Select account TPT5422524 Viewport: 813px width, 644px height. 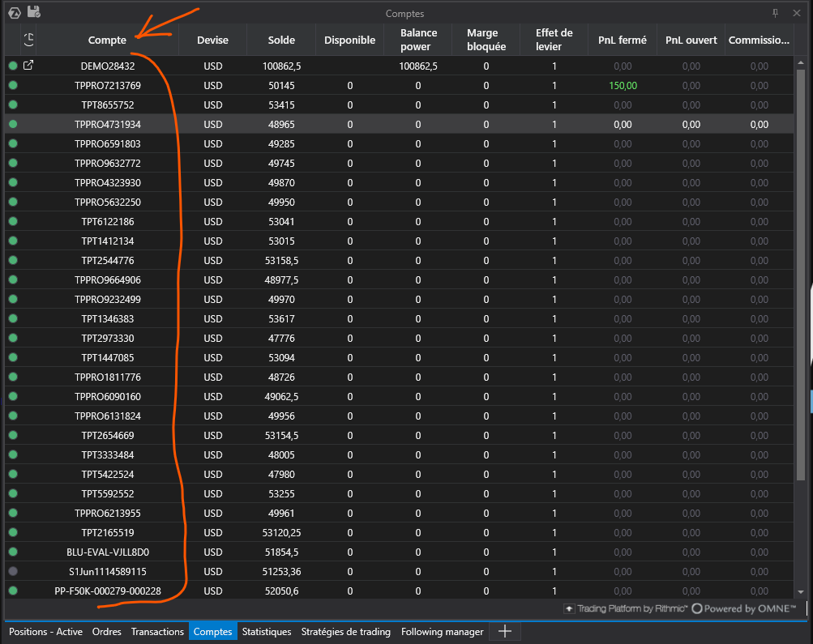(x=400, y=474)
